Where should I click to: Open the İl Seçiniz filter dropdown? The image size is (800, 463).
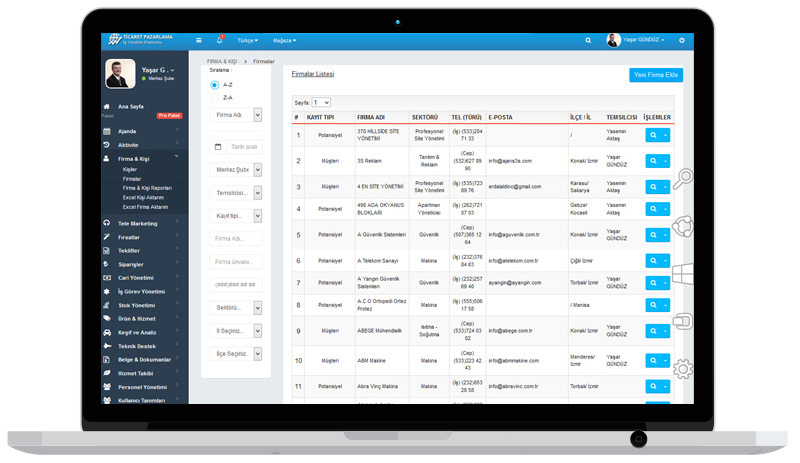236,331
